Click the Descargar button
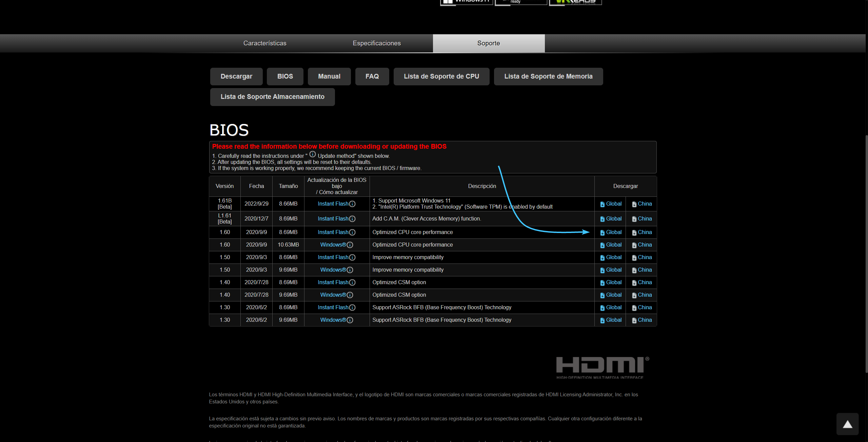 click(x=236, y=77)
